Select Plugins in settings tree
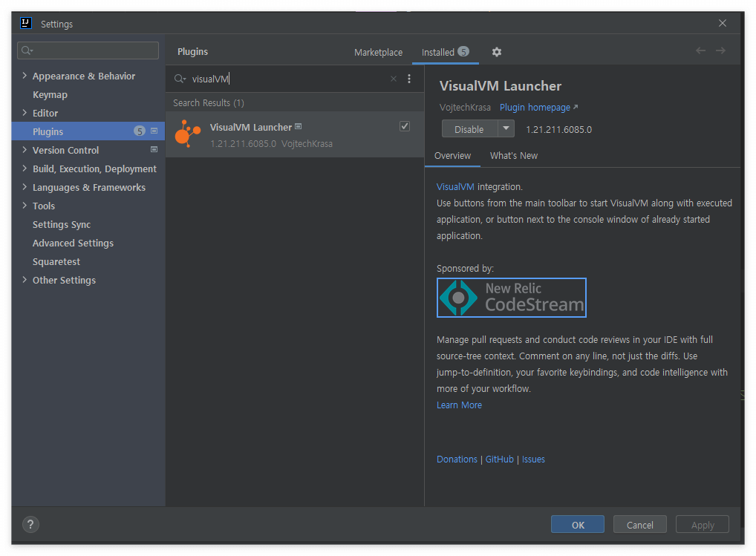The image size is (756, 556). click(x=88, y=131)
